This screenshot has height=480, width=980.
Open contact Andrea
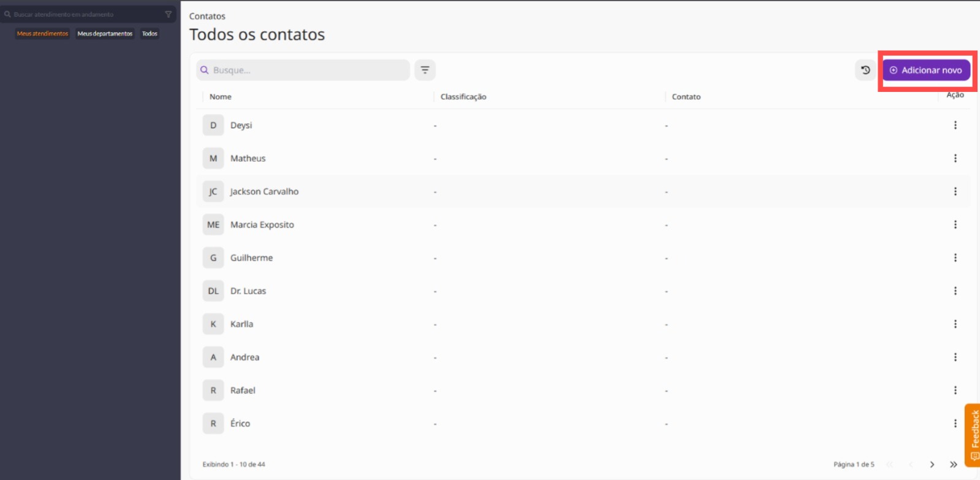click(x=245, y=357)
